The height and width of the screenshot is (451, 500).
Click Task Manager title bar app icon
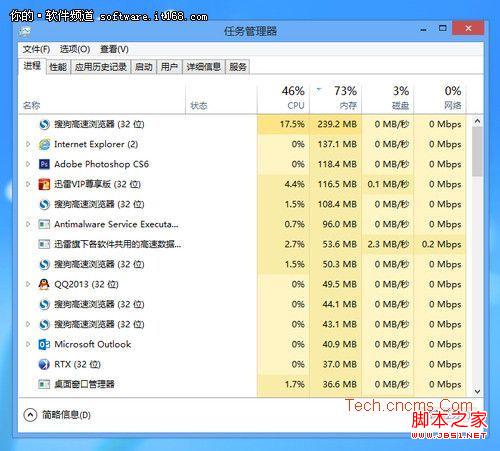(x=25, y=32)
